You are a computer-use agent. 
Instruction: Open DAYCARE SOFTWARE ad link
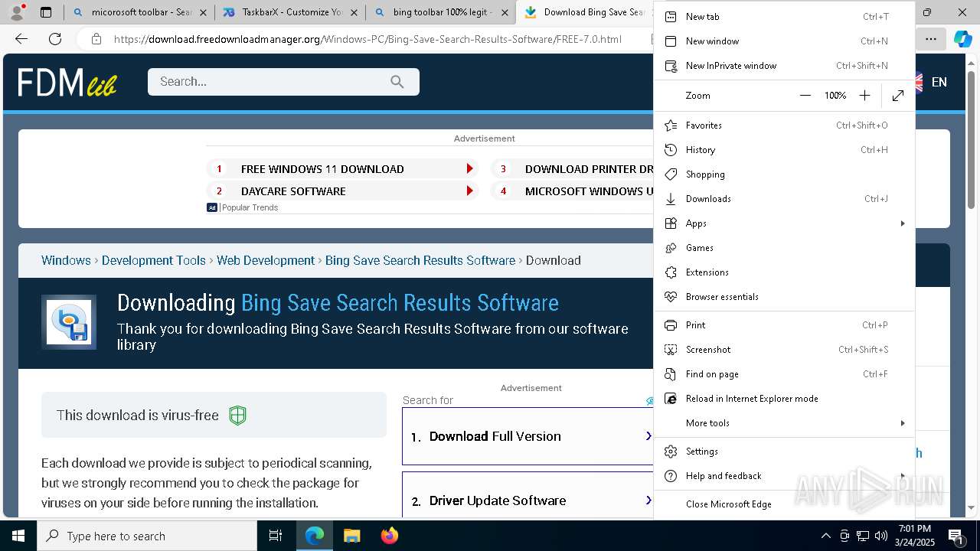342,191
